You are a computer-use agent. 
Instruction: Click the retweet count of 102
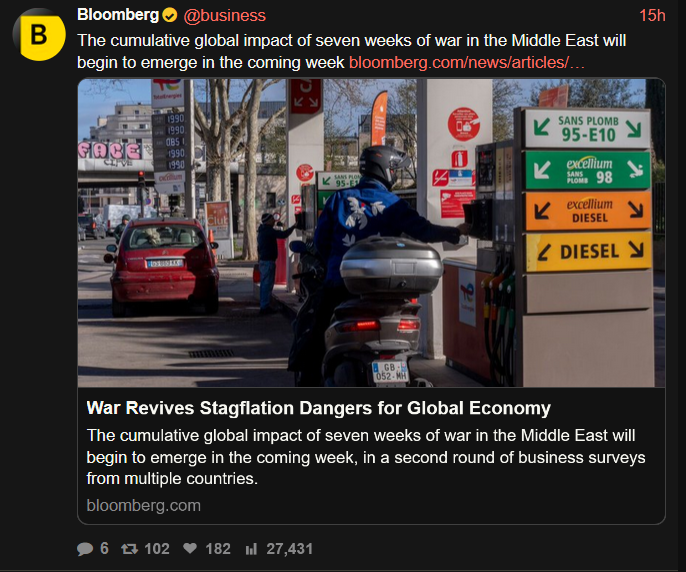[x=157, y=549]
